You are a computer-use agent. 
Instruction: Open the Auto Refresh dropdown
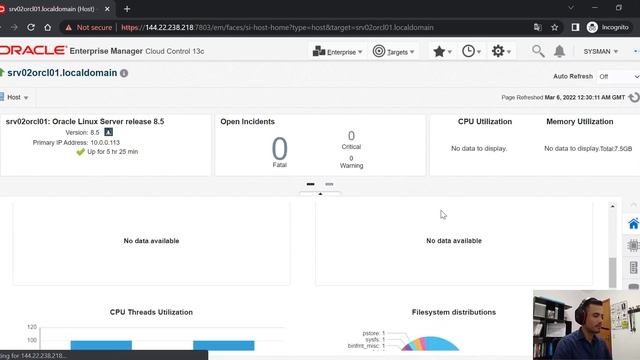[x=618, y=76]
